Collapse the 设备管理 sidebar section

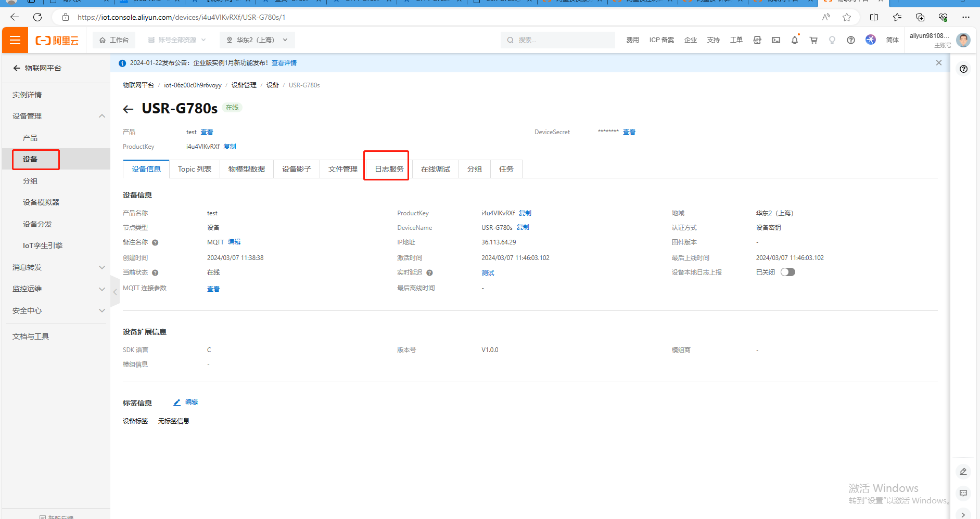[x=101, y=116]
